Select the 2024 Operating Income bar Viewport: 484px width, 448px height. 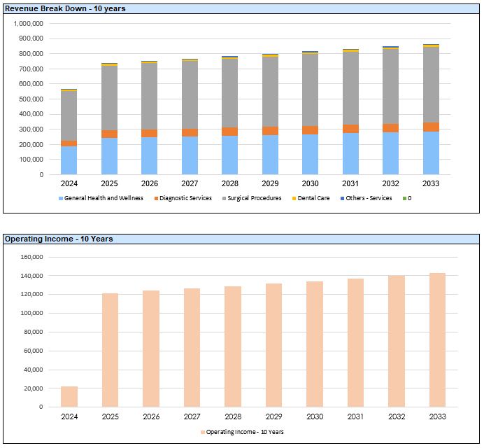69,396
